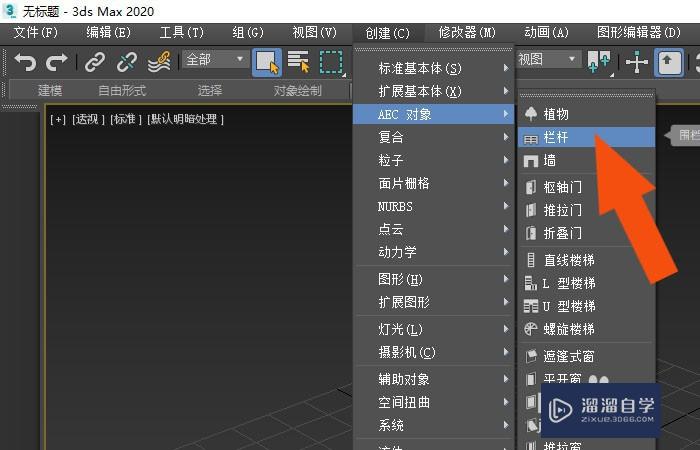Expand the 粒子 submenu
Screen dimensions: 700x450
tap(433, 160)
